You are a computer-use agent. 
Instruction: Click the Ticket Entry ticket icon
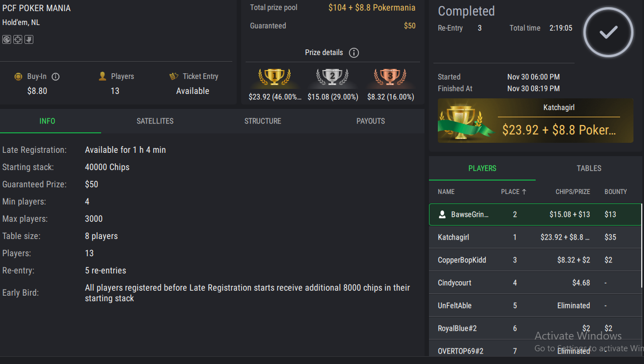[174, 76]
